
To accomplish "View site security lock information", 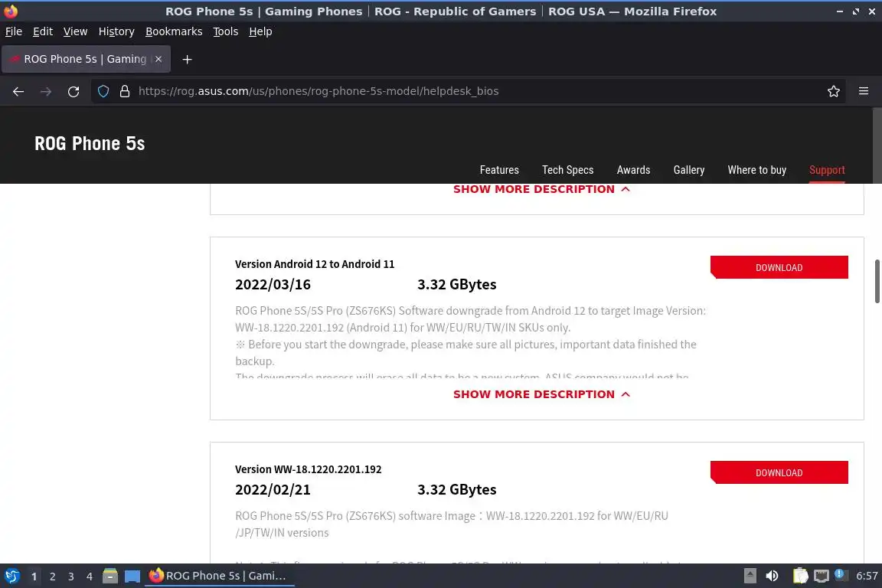I will [x=125, y=91].
